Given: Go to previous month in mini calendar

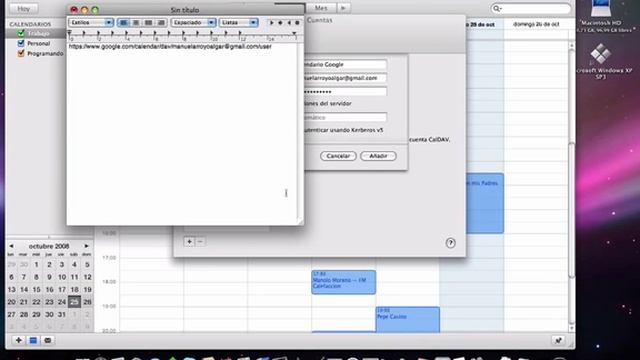Looking at the screenshot, I should 11,246.
